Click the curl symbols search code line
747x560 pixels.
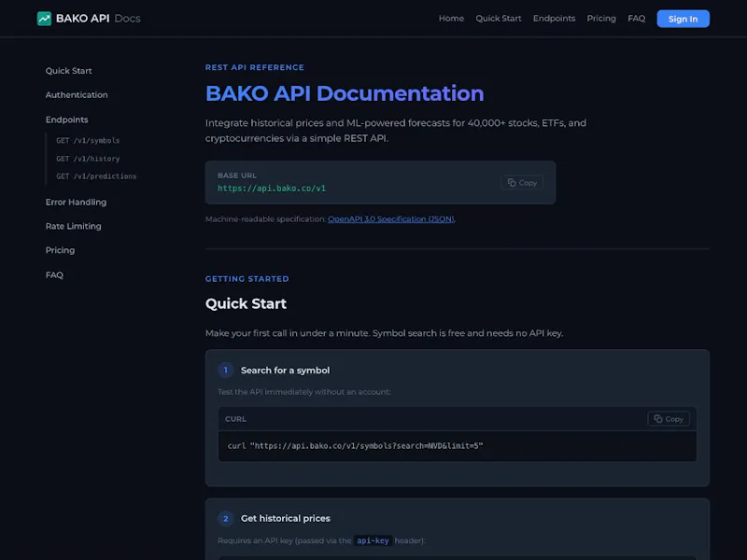[355, 446]
